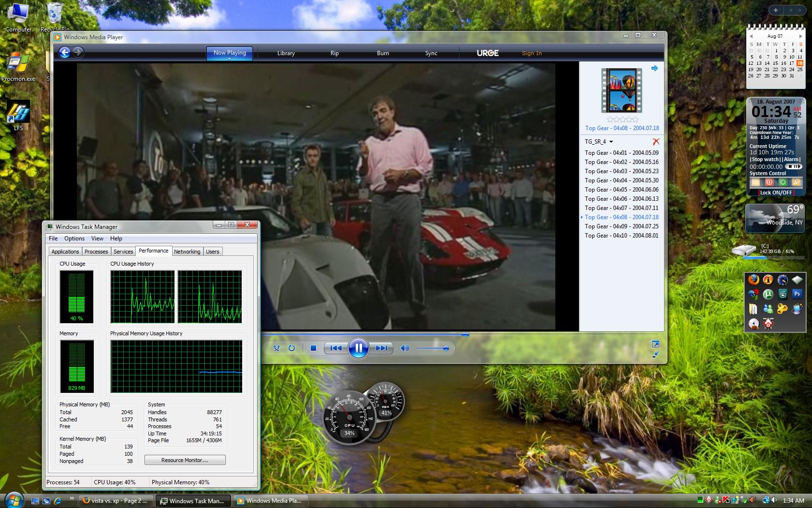Skip to the next track
The width and height of the screenshot is (812, 508).
[381, 348]
